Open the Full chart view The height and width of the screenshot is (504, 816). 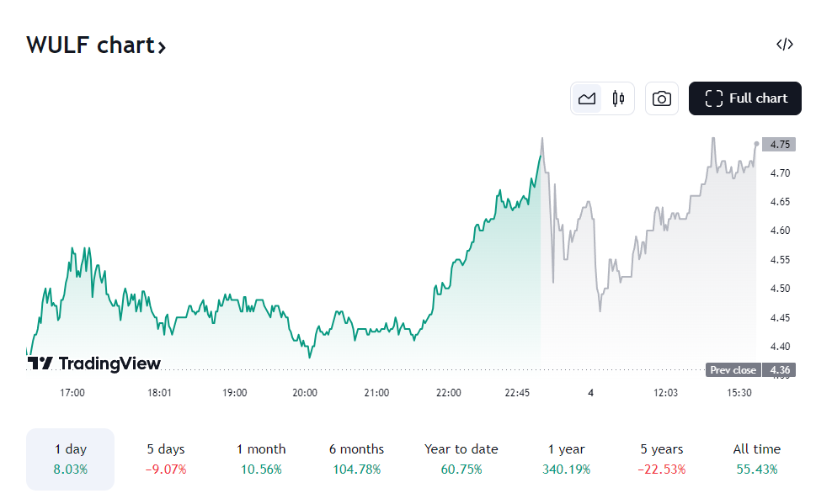point(746,98)
